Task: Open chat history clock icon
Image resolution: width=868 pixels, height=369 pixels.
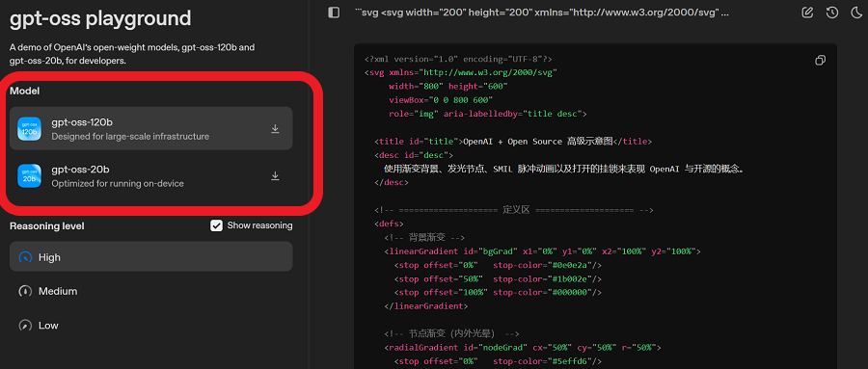Action: click(832, 13)
